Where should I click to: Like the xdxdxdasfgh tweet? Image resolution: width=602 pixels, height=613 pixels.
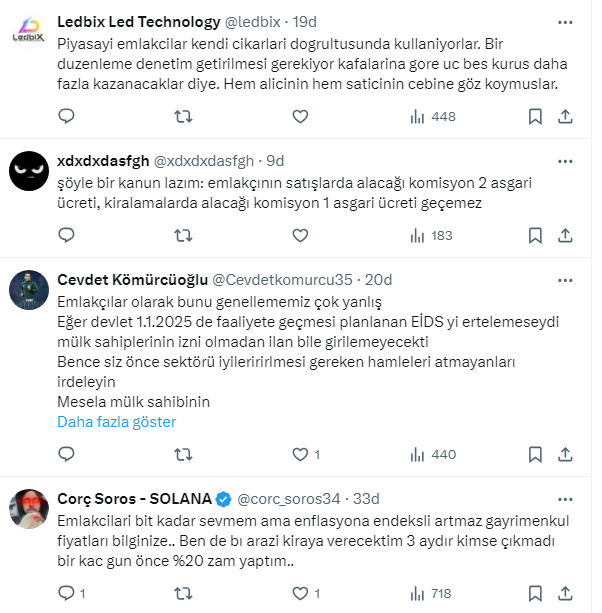pyautogui.click(x=300, y=236)
